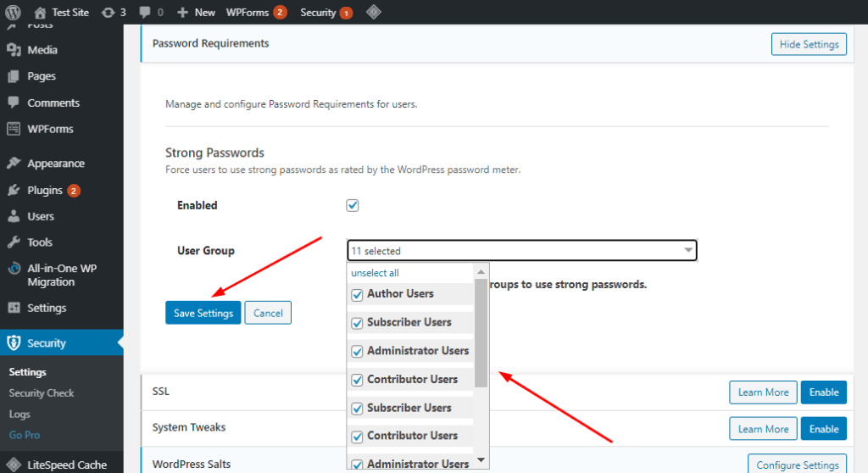Click the user group list scroll-up arrow
This screenshot has width=868, height=473.
(x=481, y=272)
